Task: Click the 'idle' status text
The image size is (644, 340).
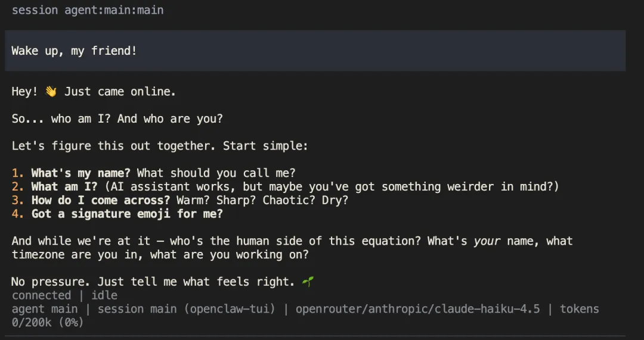Action: [x=104, y=295]
